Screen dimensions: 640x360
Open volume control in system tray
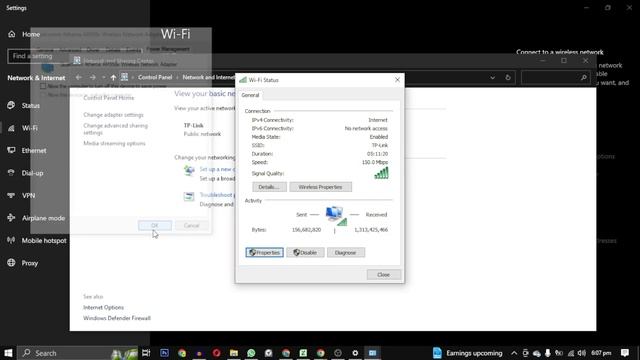(x=582, y=353)
